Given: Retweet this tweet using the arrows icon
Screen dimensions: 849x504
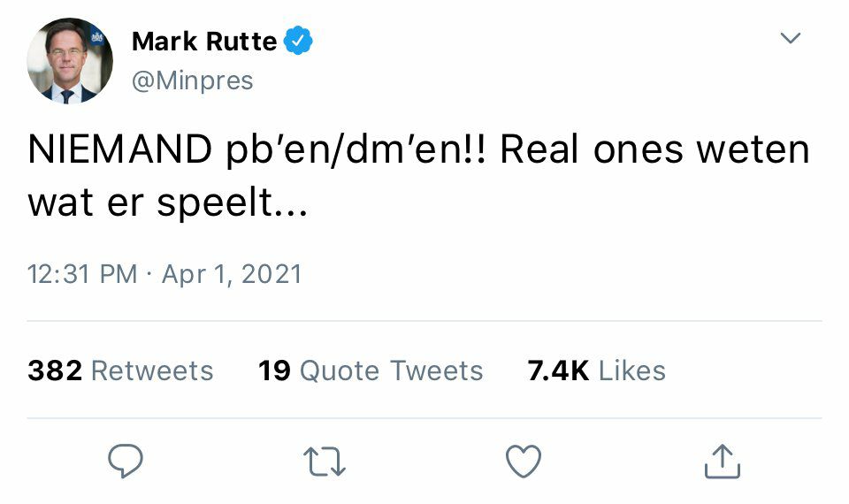Looking at the screenshot, I should pos(324,461).
